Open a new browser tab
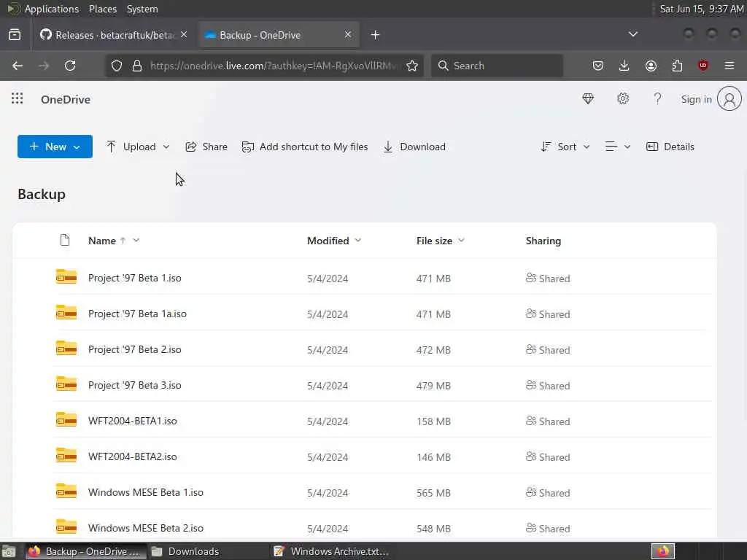 [376, 35]
